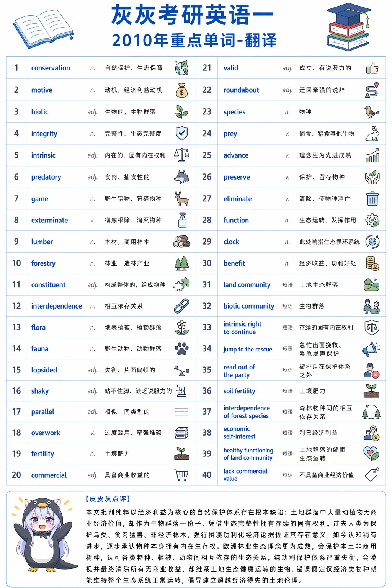Click the seedling leaf icon beside biotic
392x588 pixels.
[181, 112]
